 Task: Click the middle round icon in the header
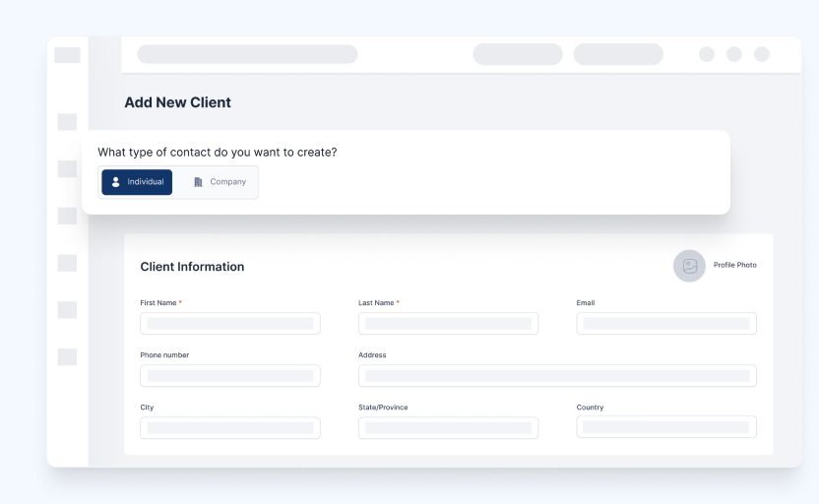[x=734, y=54]
